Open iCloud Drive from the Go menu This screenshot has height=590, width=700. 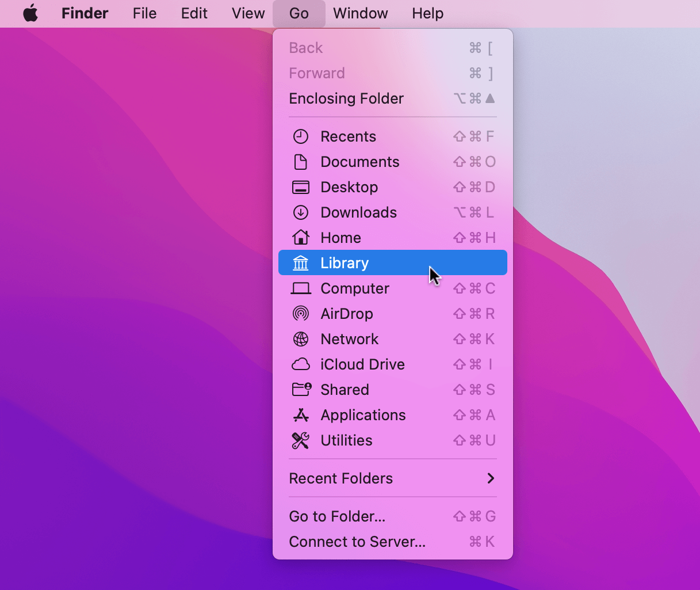coord(393,364)
